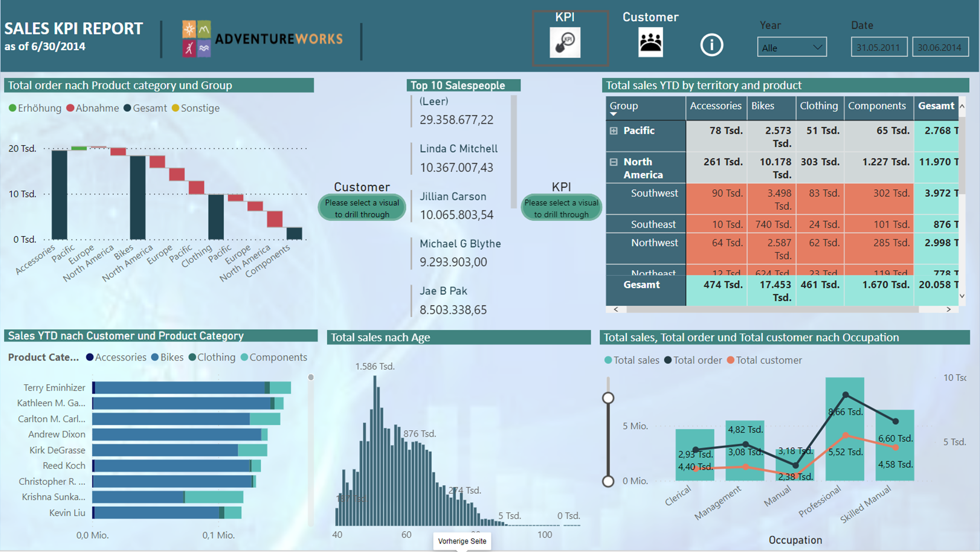
Task: Click the customer bar chart scroll handle
Action: (x=311, y=377)
